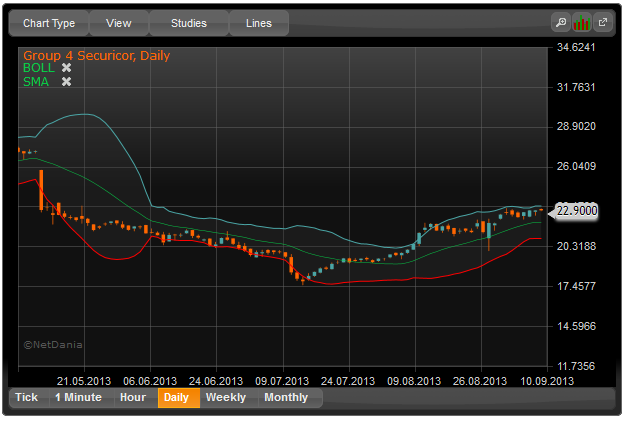The width and height of the screenshot is (628, 424).
Task: Click the SMA indicator label
Action: click(x=36, y=82)
